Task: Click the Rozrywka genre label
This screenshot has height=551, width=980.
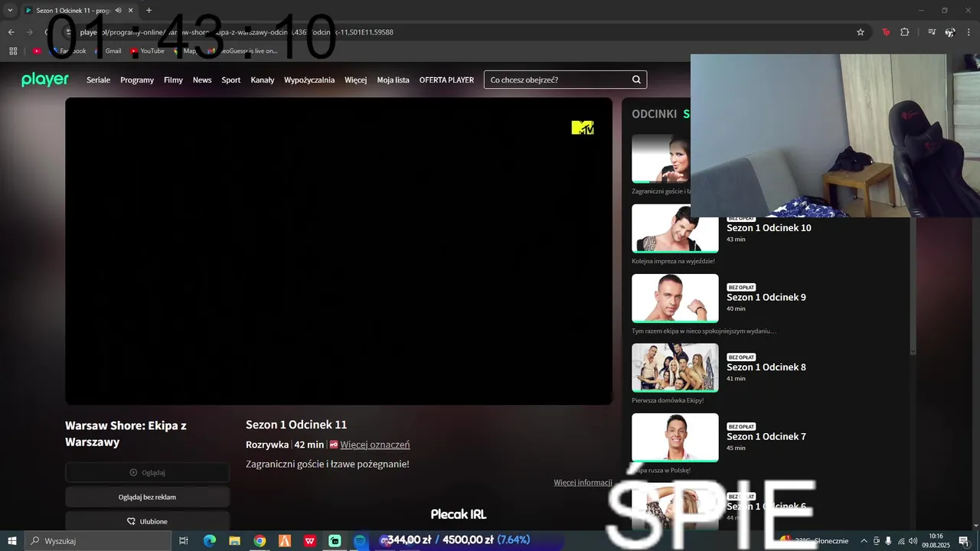Action: [x=267, y=445]
